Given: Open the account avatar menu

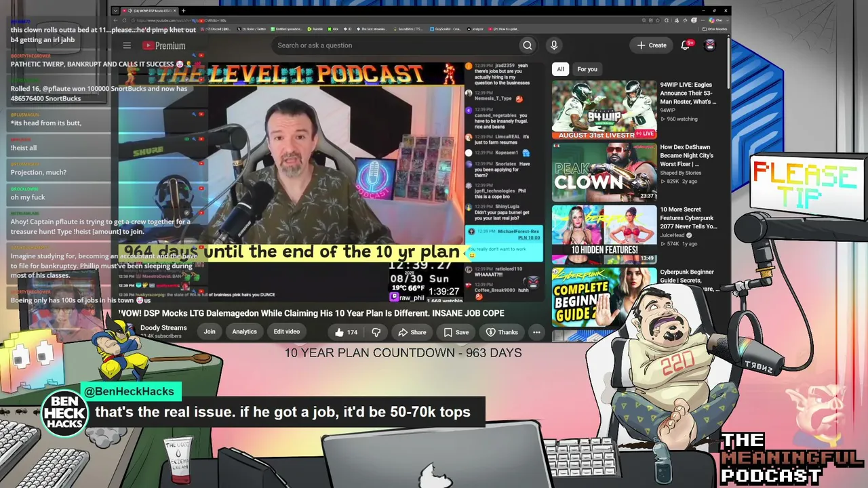Looking at the screenshot, I should point(710,45).
